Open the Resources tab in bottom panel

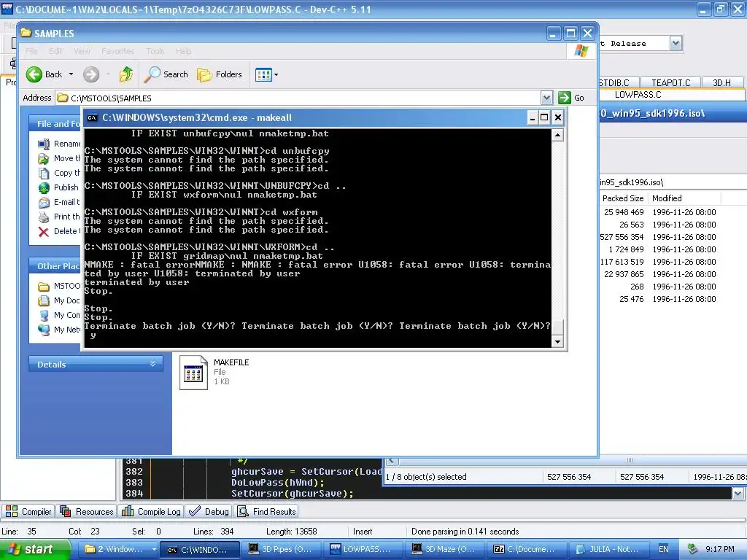[86, 511]
